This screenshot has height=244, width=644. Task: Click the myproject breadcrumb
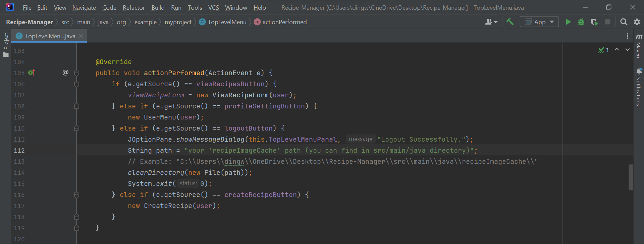pyautogui.click(x=178, y=22)
